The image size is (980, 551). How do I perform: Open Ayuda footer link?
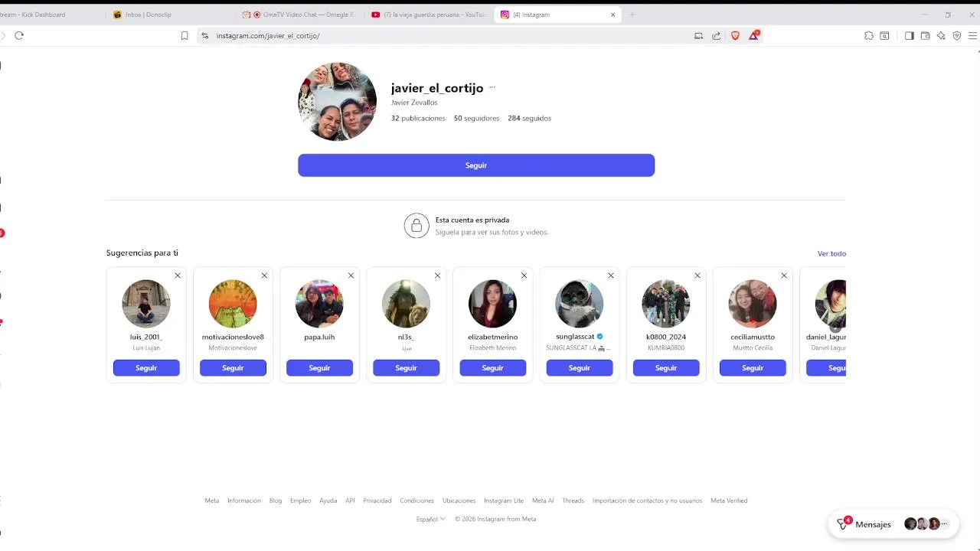pos(328,500)
